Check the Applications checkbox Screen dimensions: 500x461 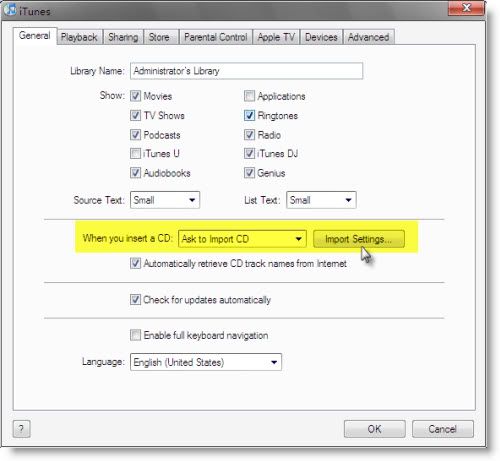tap(249, 96)
